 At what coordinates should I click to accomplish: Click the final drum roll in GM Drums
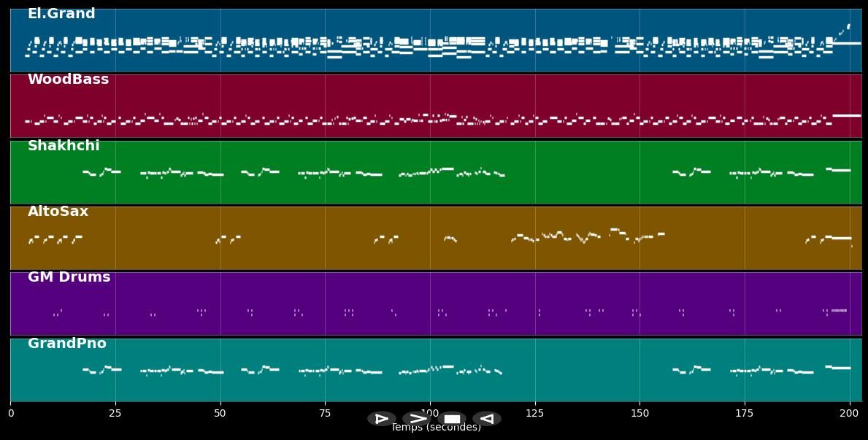click(839, 311)
